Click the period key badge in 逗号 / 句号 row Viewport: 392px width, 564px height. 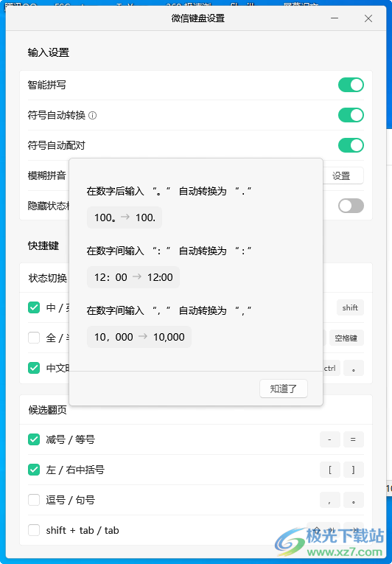(354, 500)
